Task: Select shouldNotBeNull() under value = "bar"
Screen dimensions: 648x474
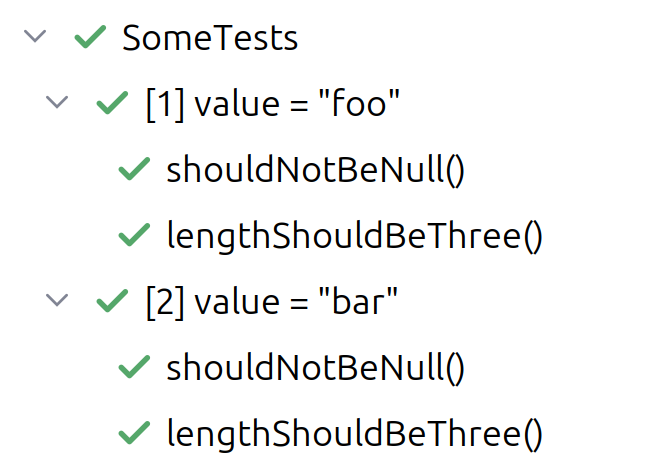Action: pyautogui.click(x=316, y=368)
